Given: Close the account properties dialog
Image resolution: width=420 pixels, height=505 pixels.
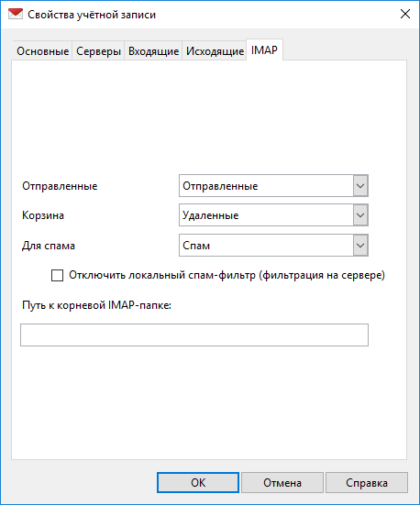Looking at the screenshot, I should pos(404,14).
